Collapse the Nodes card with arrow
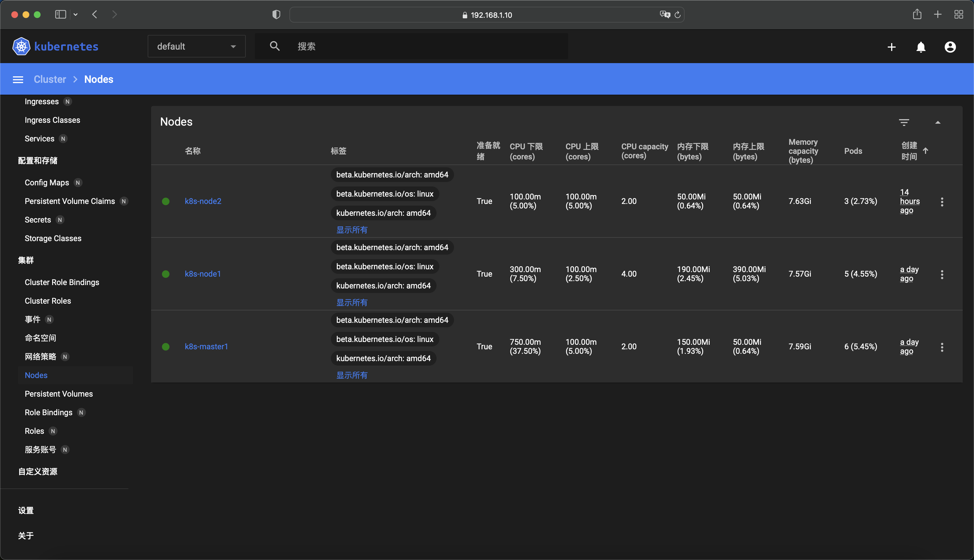The width and height of the screenshot is (974, 560). (x=938, y=122)
